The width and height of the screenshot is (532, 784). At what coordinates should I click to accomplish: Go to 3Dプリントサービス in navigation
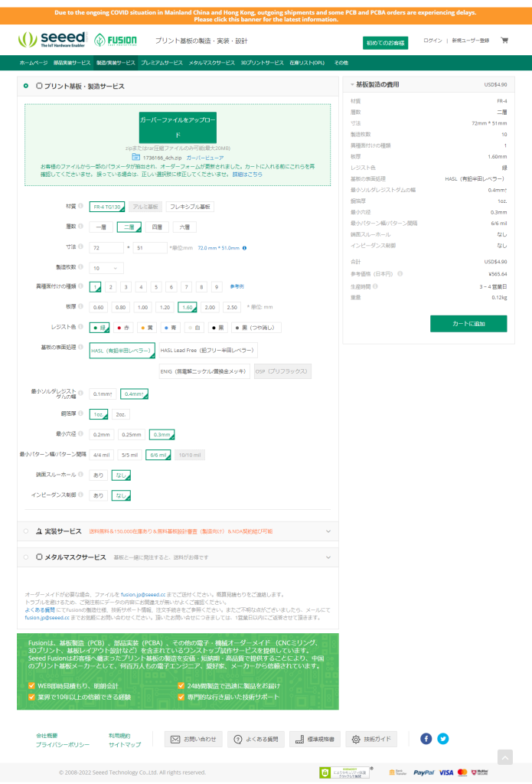(x=262, y=63)
